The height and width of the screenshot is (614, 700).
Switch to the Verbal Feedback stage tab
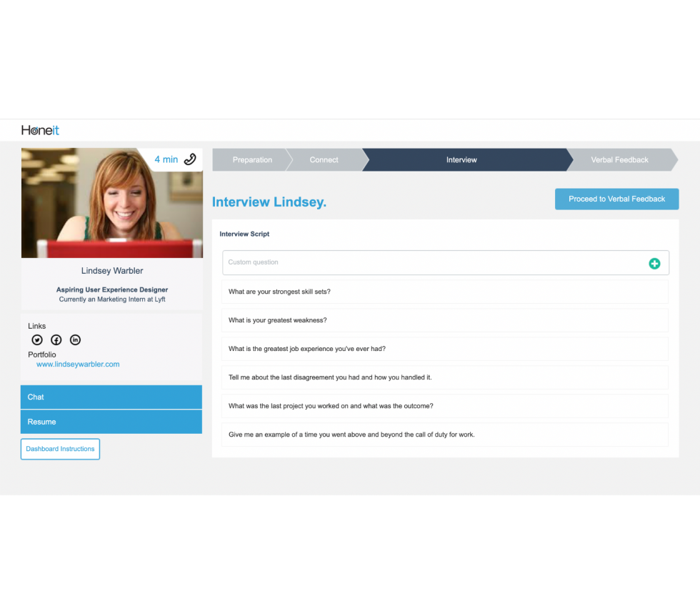coord(620,159)
